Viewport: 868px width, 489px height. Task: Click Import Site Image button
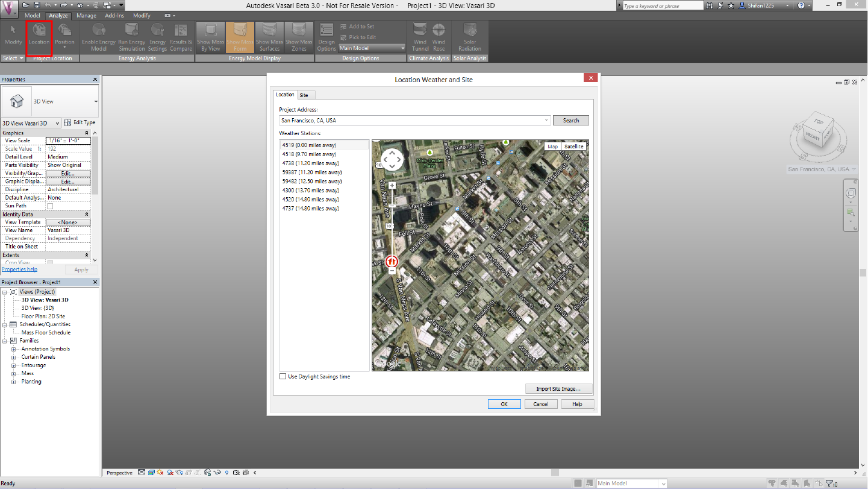tap(560, 389)
